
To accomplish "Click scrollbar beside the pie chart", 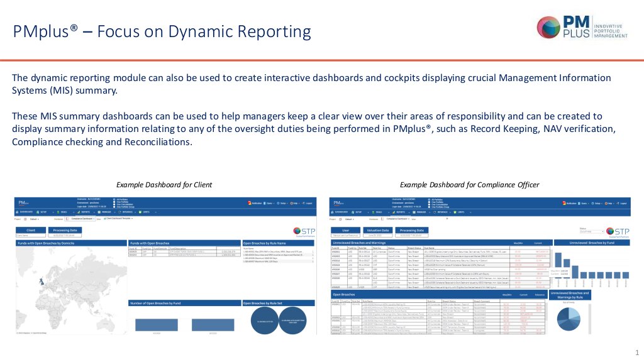I will [590, 318].
